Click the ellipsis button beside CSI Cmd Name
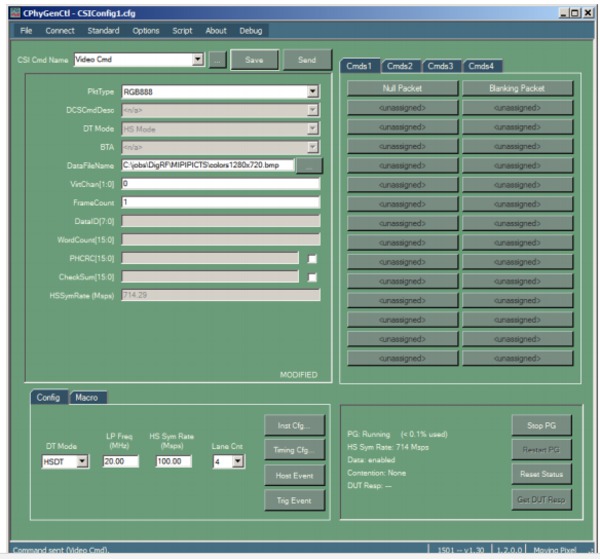600x559 pixels. tap(217, 60)
